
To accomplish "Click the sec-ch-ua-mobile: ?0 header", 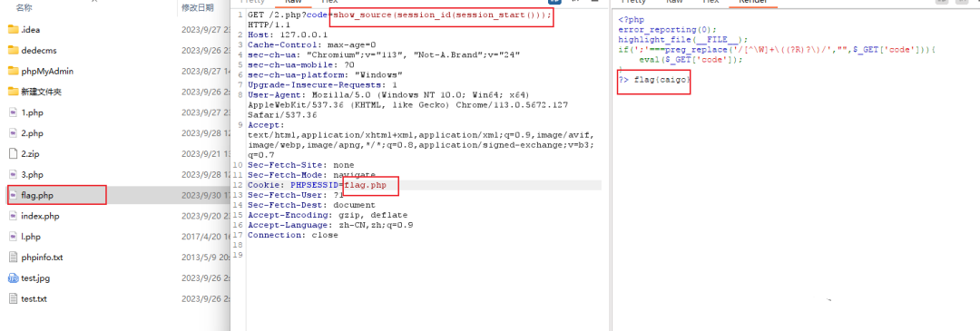I will 301,65.
